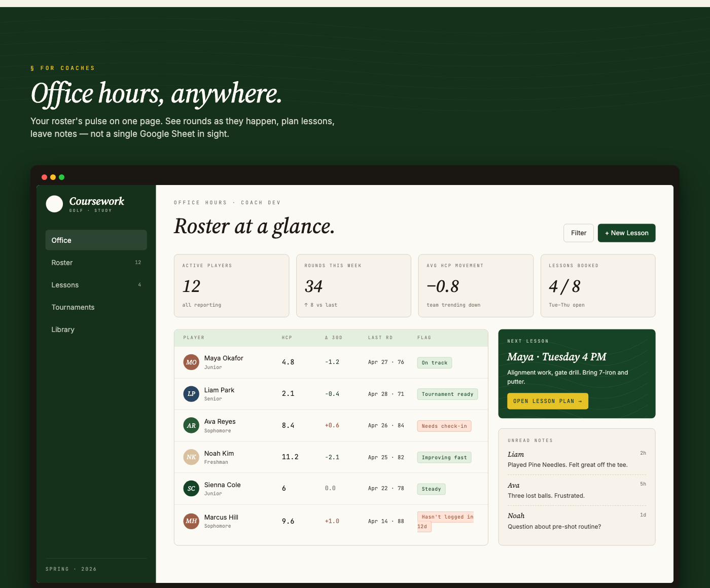Click Marcus Hill's MH avatar
The image size is (710, 588).
(x=191, y=521)
